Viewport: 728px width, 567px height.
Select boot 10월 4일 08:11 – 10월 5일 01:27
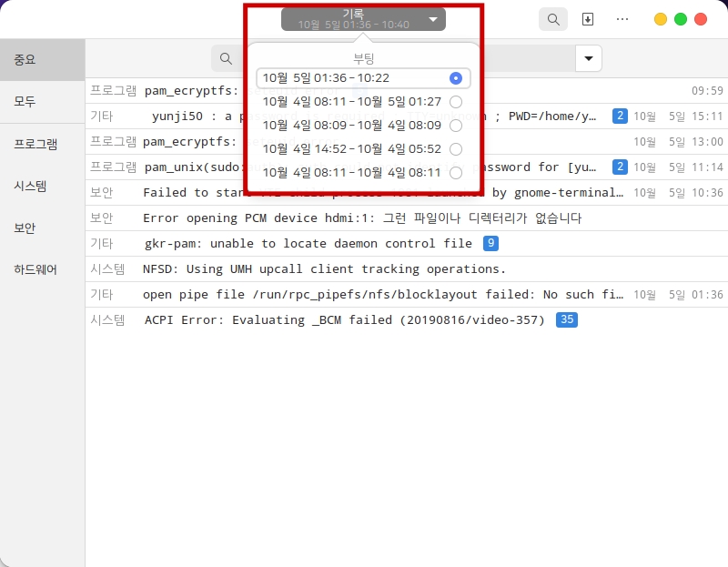click(x=363, y=102)
